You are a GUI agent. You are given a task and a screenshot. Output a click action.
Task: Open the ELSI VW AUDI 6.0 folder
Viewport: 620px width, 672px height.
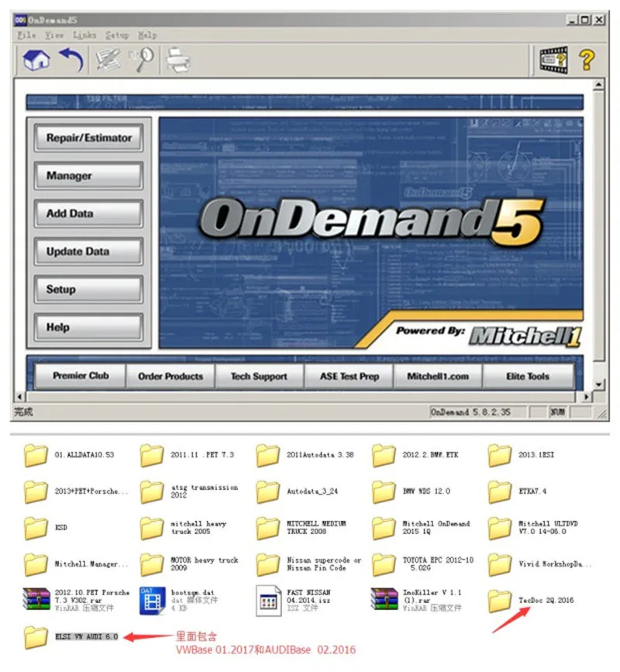pos(71,637)
